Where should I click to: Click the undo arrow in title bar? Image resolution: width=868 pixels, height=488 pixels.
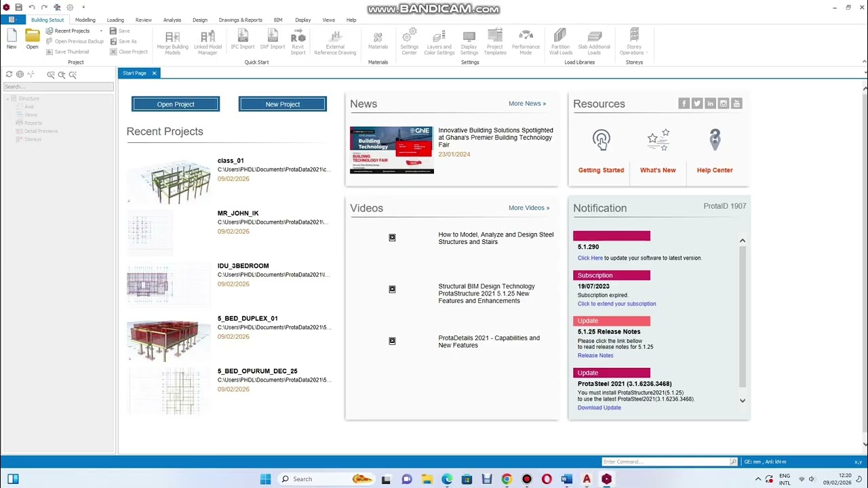(x=32, y=7)
